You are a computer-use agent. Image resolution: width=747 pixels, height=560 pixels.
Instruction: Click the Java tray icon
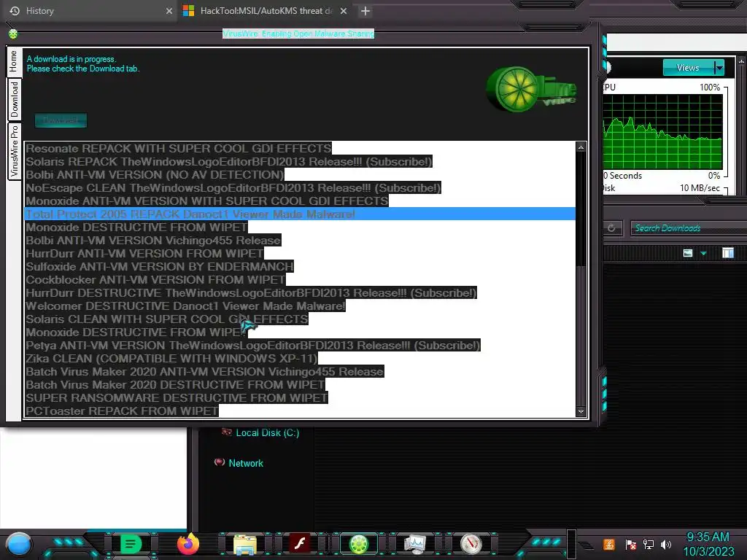[609, 544]
